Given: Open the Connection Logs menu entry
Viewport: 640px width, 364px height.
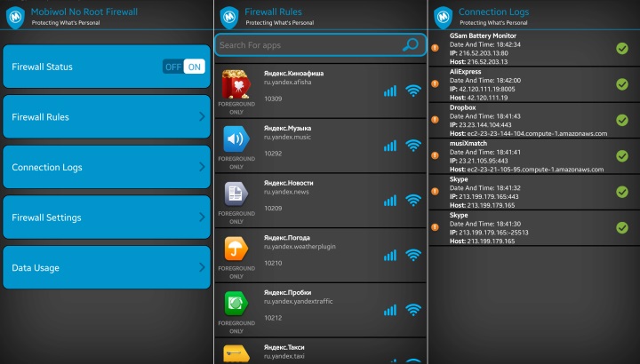Looking at the screenshot, I should coord(107,167).
